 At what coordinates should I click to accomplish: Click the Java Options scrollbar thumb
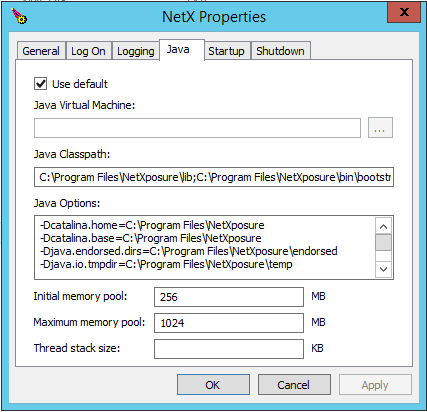click(x=383, y=242)
